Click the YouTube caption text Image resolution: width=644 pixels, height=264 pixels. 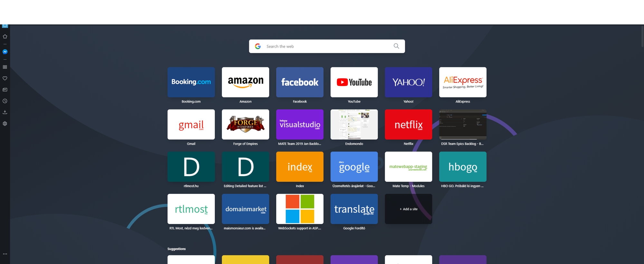tap(354, 101)
